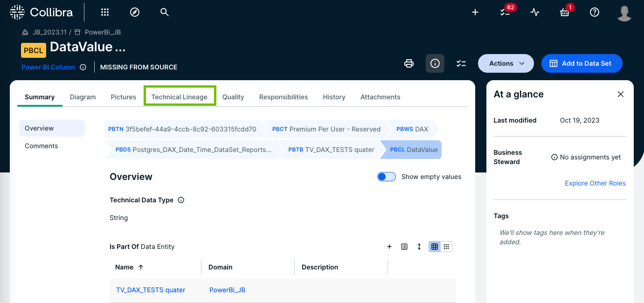Open the search magnifier icon
This screenshot has width=644, height=303.
click(165, 13)
